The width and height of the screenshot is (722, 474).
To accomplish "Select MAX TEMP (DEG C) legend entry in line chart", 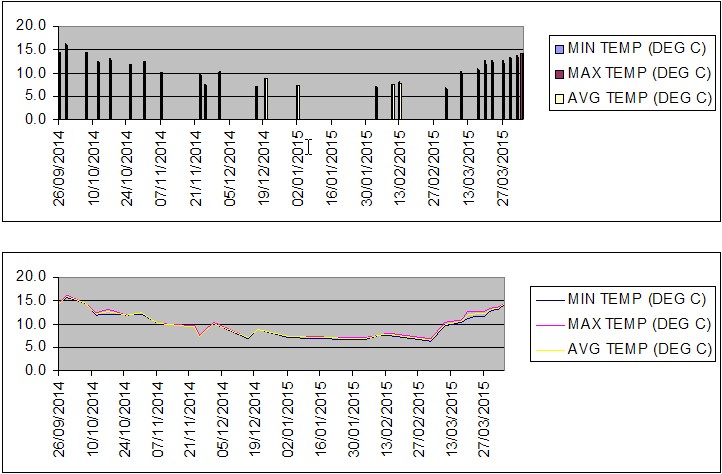I will tap(623, 324).
